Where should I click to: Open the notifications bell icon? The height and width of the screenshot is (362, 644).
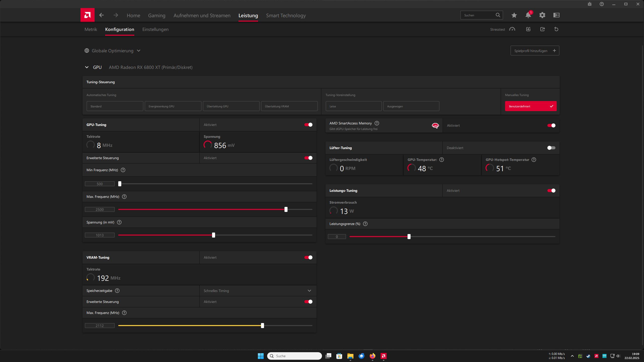528,15
